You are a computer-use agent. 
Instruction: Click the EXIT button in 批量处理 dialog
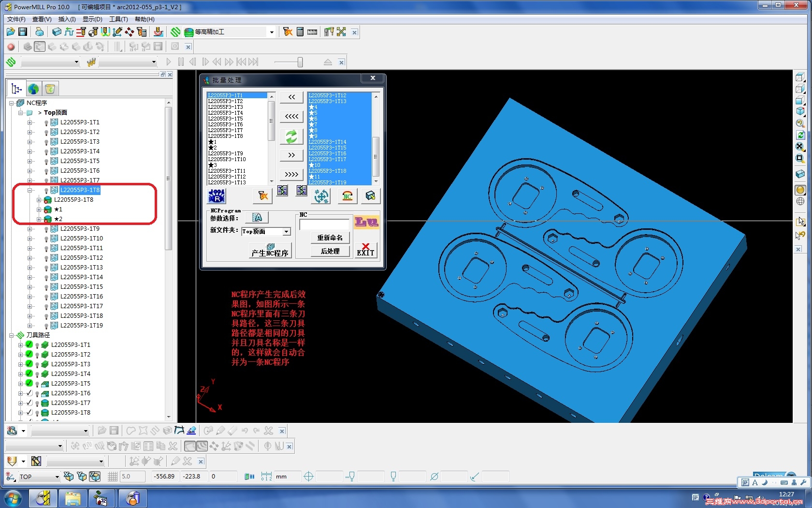365,250
